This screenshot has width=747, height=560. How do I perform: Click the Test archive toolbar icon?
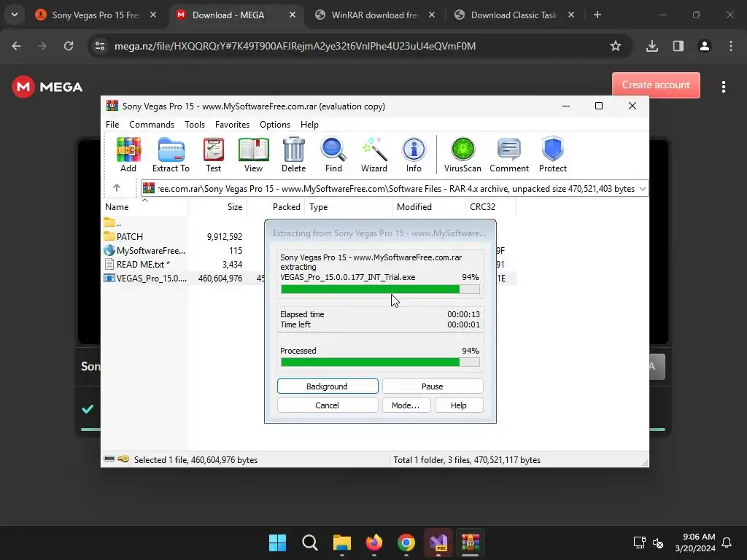[x=213, y=155]
